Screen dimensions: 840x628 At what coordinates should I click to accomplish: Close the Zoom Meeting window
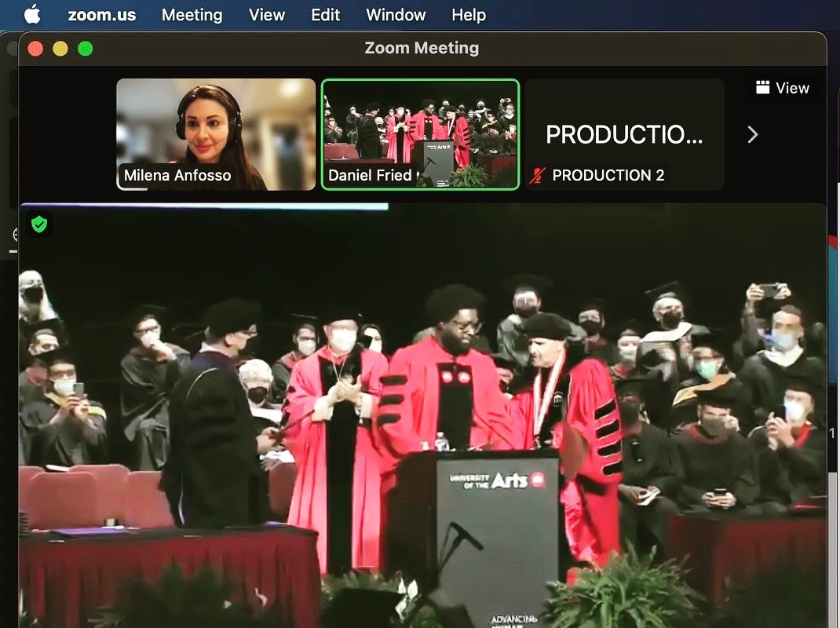(35, 49)
